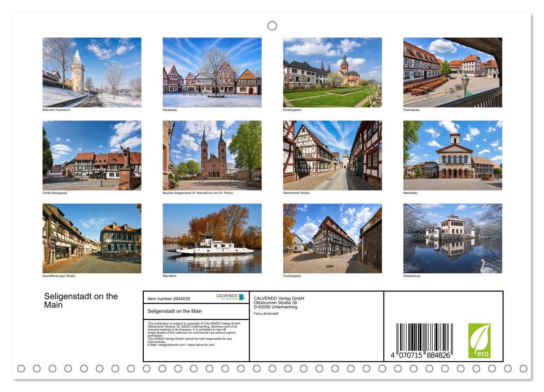Click the "D-82008 Unterhaching" address line

tap(275, 307)
